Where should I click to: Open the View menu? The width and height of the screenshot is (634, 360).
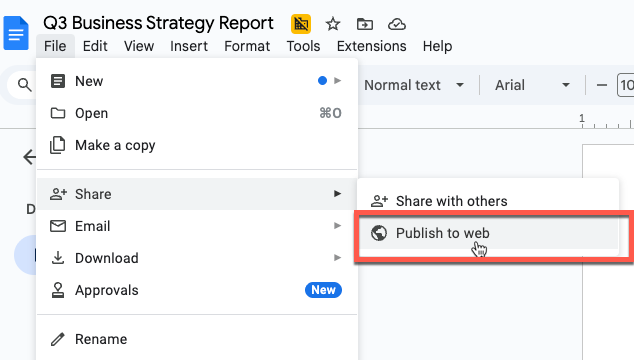click(x=139, y=46)
